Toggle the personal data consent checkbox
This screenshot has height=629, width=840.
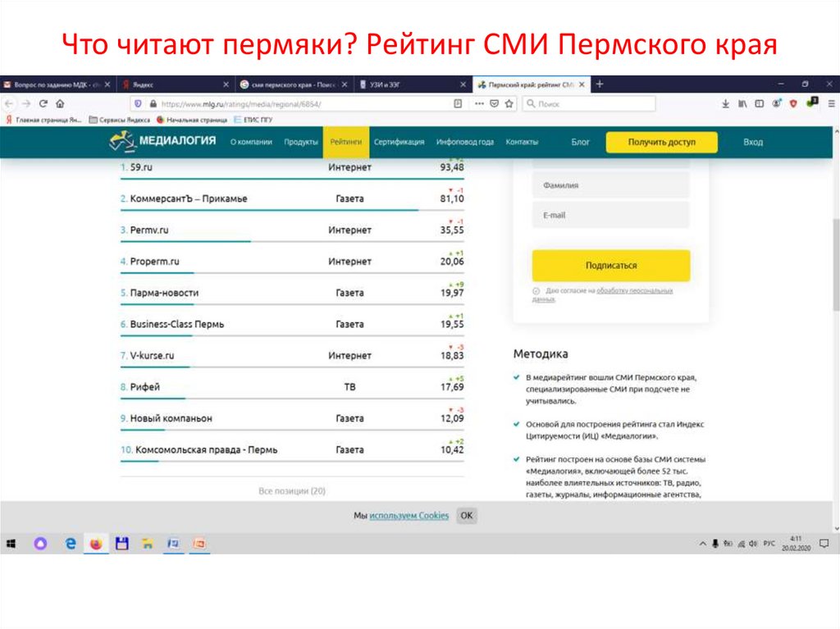536,291
